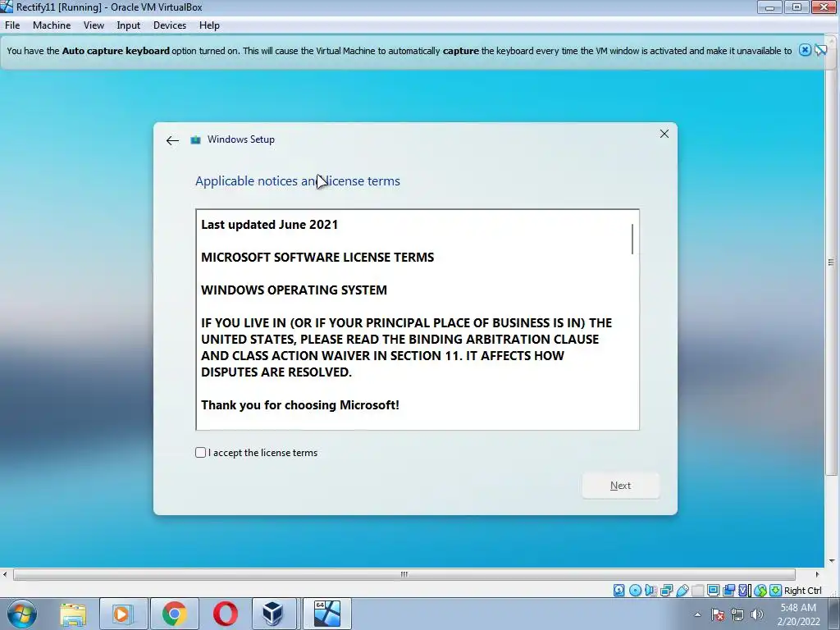
Task: Open Windows Media Player from the taskbar
Action: click(122, 614)
